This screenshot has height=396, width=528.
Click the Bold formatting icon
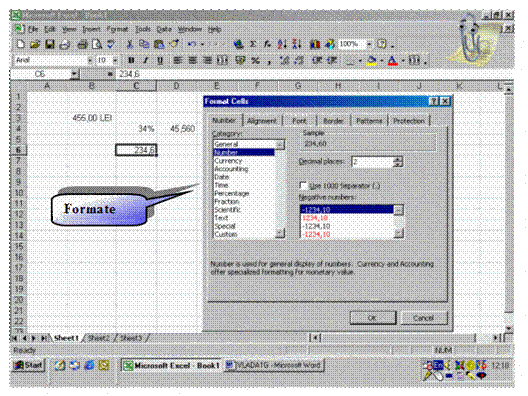(x=131, y=60)
